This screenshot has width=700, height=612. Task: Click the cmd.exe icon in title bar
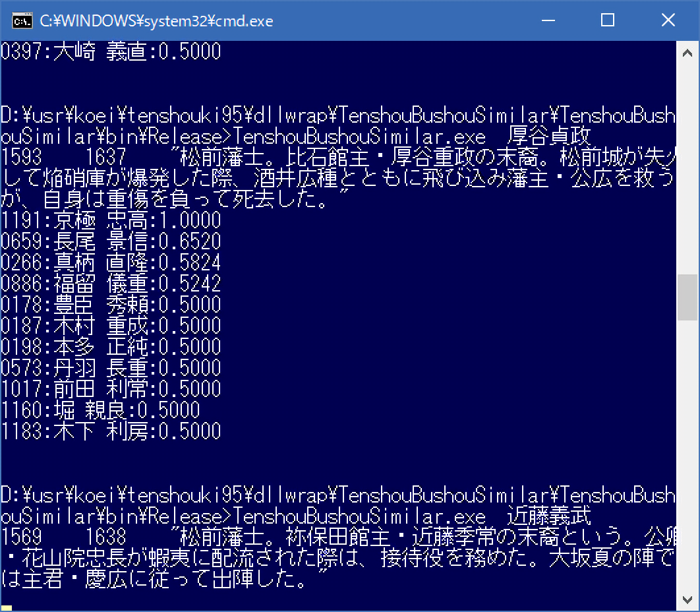(x=22, y=20)
